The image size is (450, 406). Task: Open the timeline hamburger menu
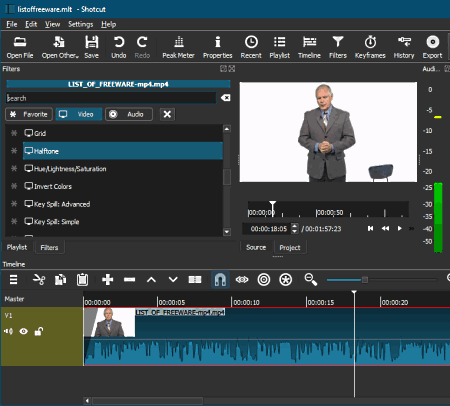click(13, 279)
